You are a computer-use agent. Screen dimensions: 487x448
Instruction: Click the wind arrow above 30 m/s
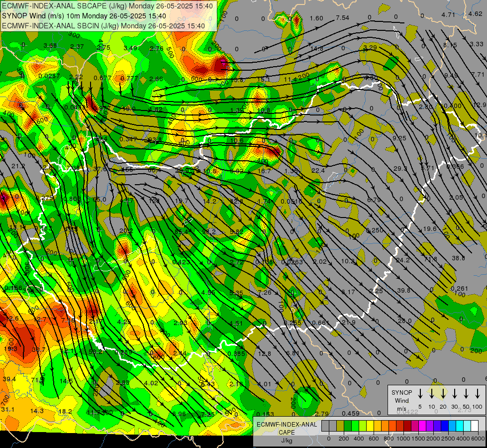click(x=455, y=394)
